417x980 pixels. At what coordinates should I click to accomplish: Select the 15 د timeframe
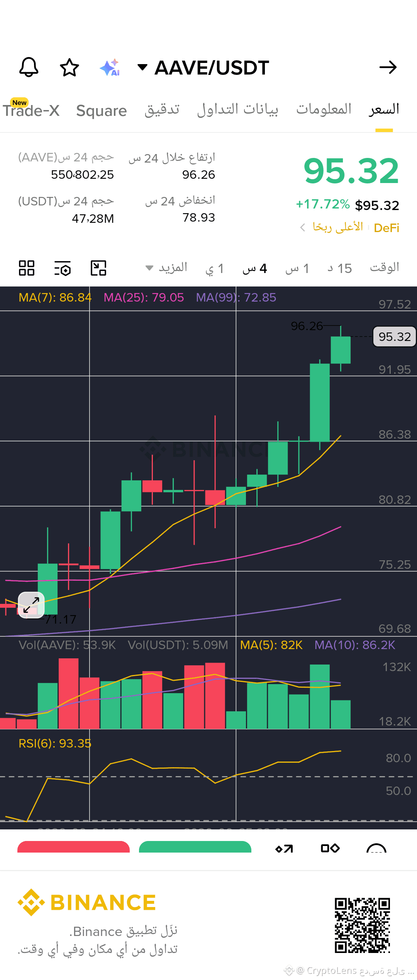tap(340, 268)
